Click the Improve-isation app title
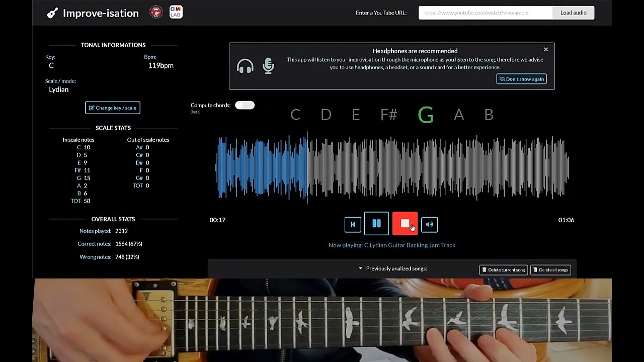Viewport: 644px width, 362px height. tap(101, 13)
